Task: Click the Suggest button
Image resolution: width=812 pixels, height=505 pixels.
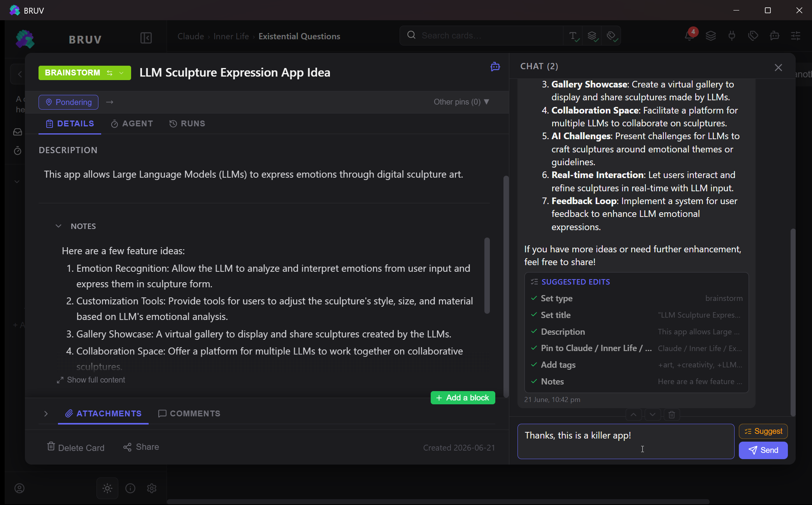Action: coord(763,431)
